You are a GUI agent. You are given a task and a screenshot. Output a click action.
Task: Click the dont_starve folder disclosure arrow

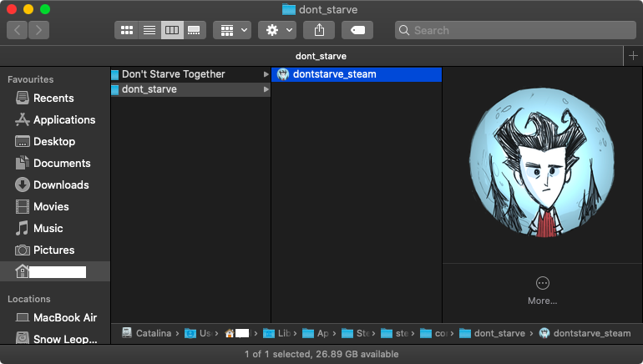click(266, 89)
